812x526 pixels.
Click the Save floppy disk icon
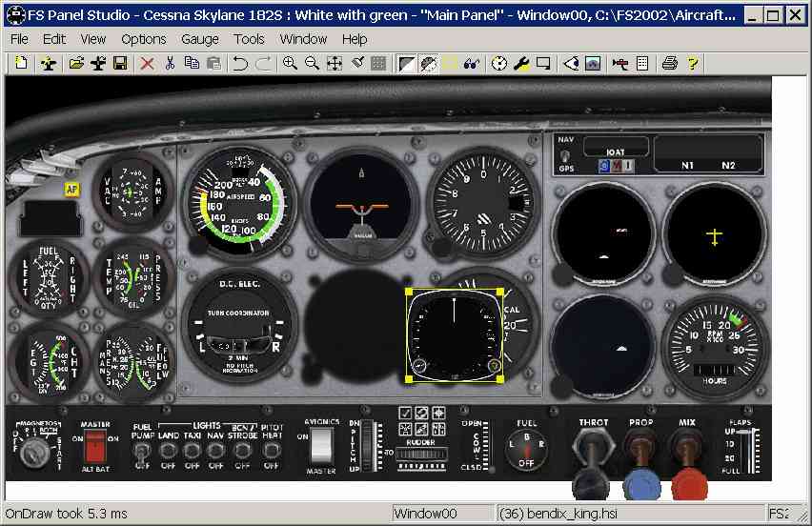click(120, 63)
